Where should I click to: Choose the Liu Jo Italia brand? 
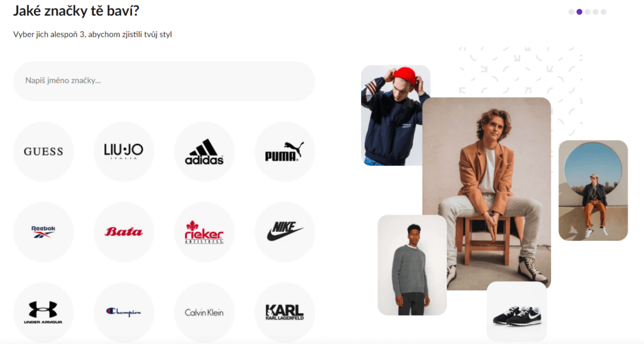pyautogui.click(x=124, y=152)
